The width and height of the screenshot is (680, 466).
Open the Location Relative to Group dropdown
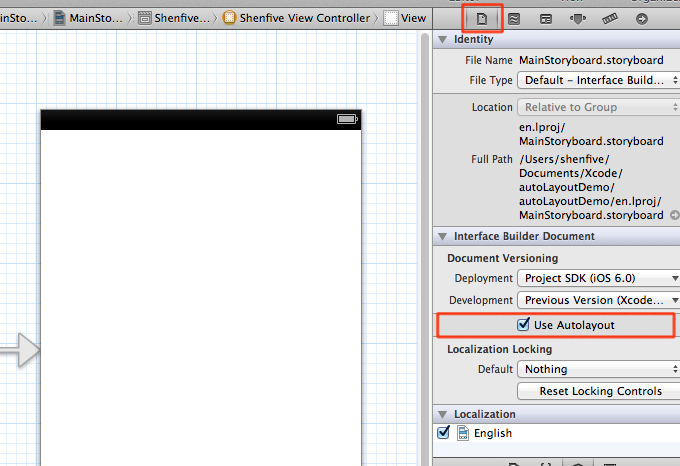(x=598, y=107)
